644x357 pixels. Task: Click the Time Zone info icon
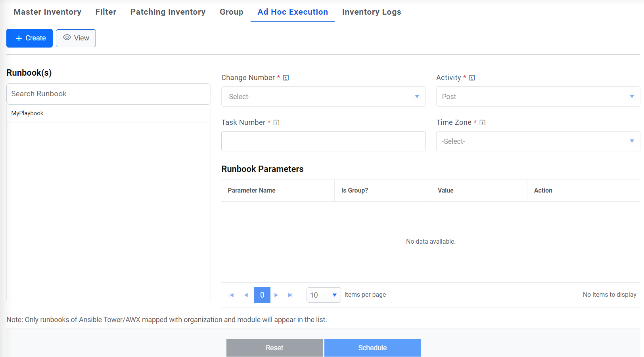tap(482, 122)
